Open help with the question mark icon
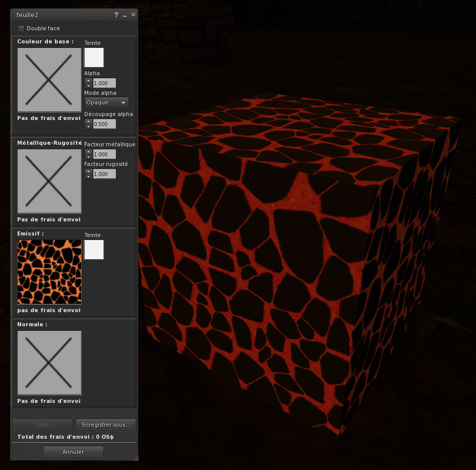The width and height of the screenshot is (476, 470). point(116,15)
